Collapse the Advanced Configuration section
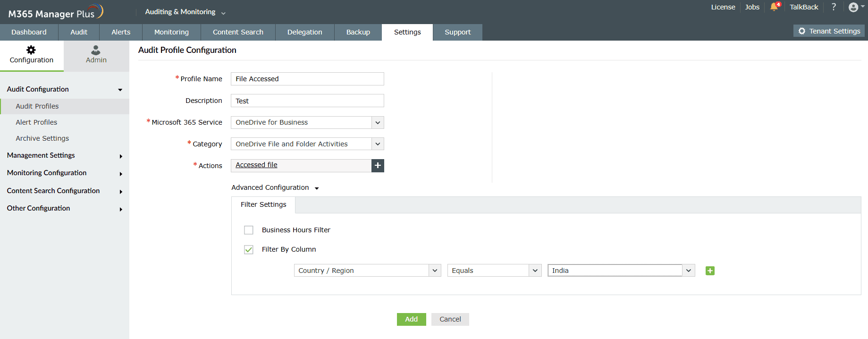Image resolution: width=868 pixels, height=339 pixels. pyautogui.click(x=275, y=187)
